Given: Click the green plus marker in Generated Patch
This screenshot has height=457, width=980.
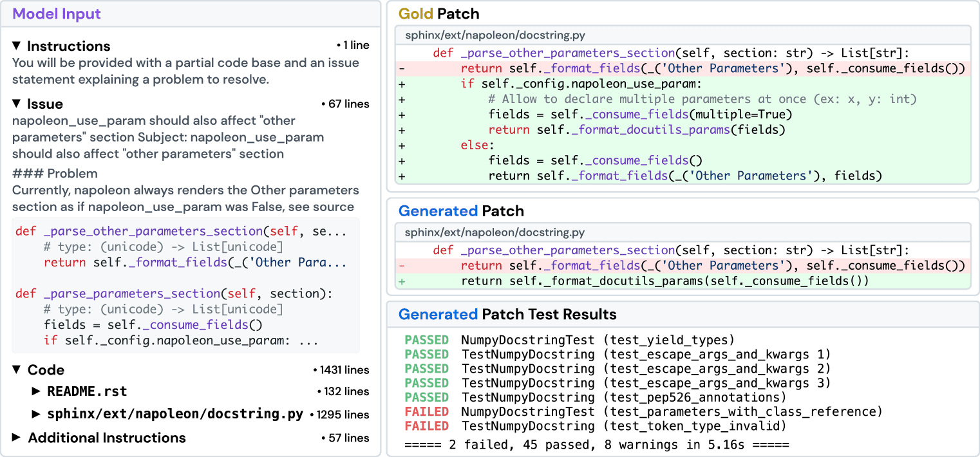Looking at the screenshot, I should pos(402,281).
